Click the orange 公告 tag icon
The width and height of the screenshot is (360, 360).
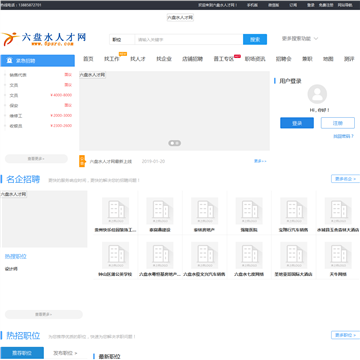[82, 161]
